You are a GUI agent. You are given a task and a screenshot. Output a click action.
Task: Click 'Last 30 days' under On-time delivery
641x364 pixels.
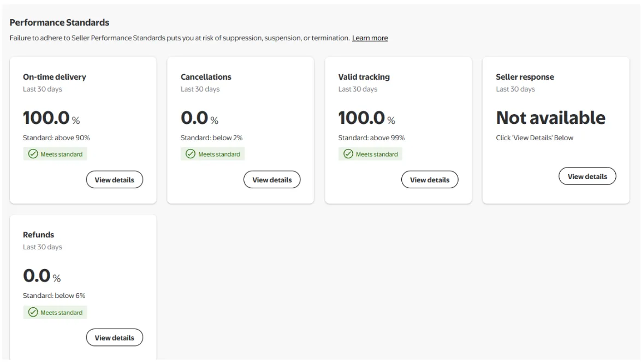43,89
